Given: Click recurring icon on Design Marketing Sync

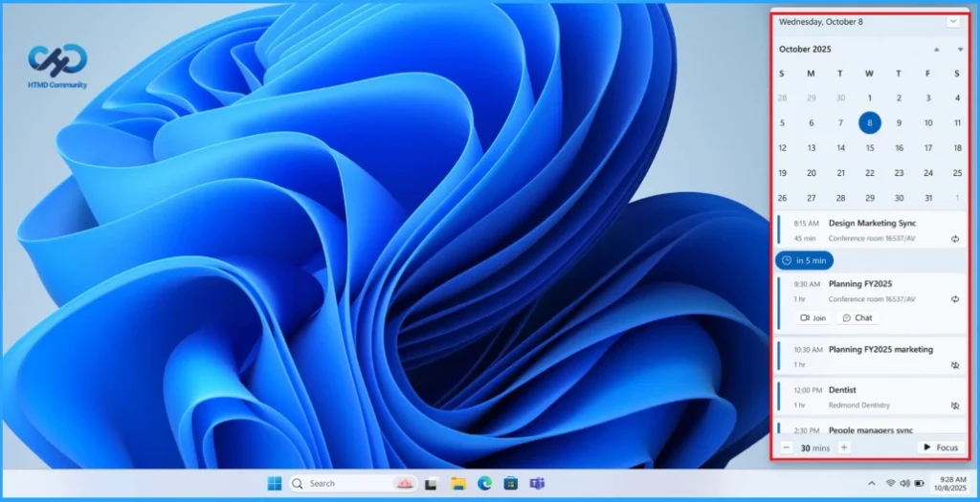Looking at the screenshot, I should pos(955,238).
